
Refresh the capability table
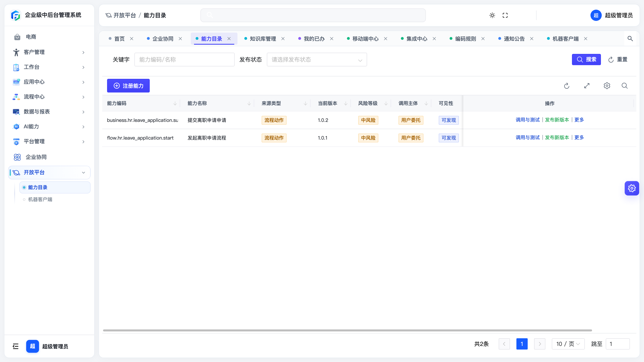tap(567, 86)
